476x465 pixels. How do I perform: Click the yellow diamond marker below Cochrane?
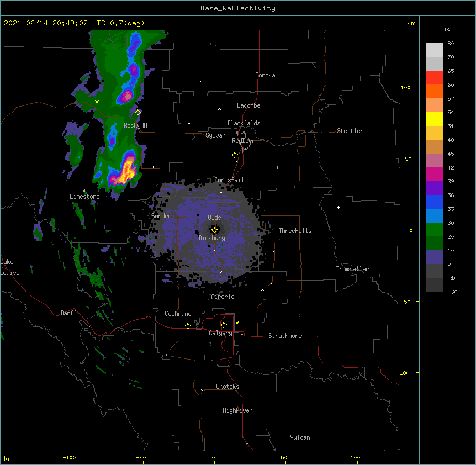(x=188, y=326)
